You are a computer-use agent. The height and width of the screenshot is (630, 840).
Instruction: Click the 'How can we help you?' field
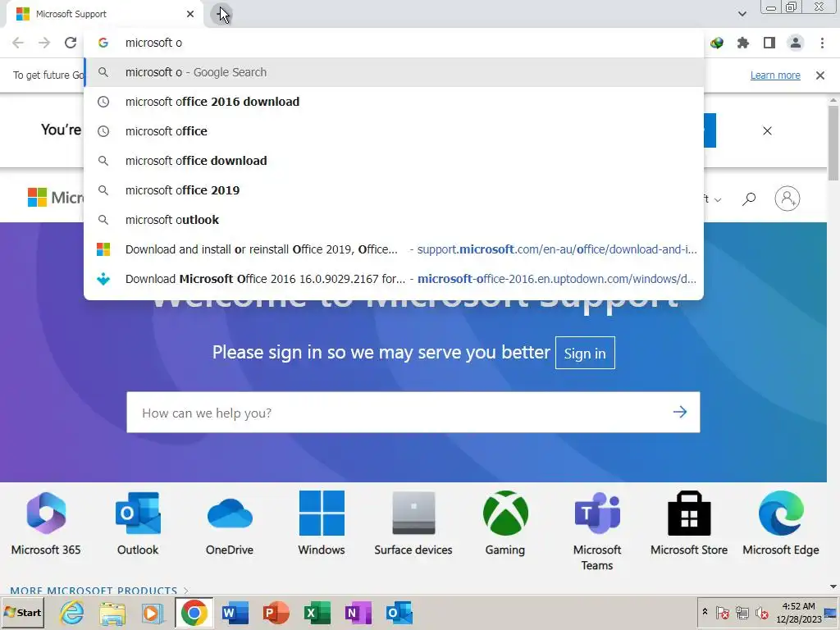pyautogui.click(x=413, y=413)
